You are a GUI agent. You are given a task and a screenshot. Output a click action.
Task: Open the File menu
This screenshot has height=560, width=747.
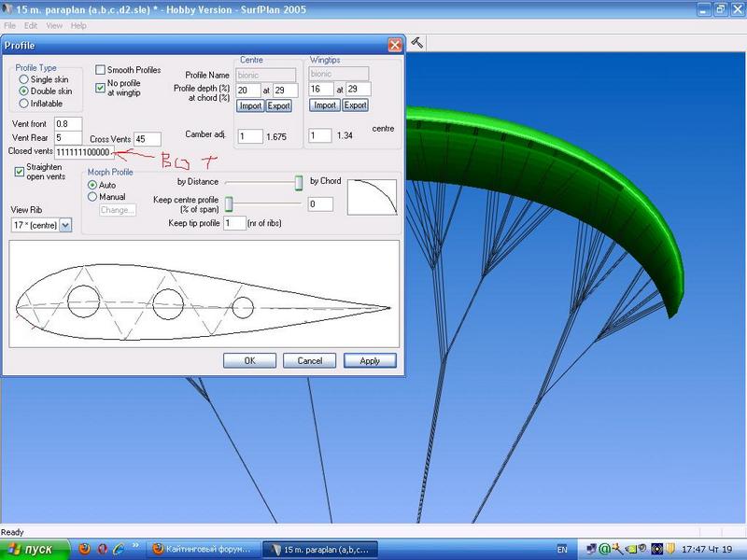pos(8,26)
